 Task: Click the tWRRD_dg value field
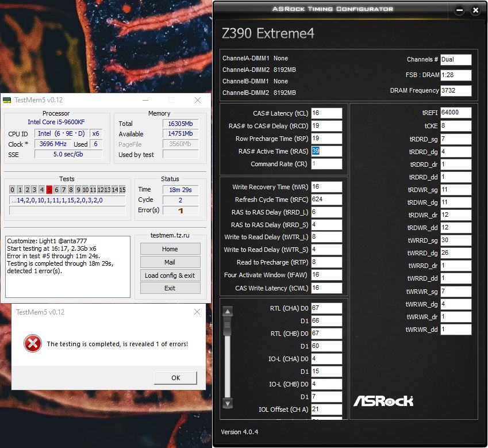click(456, 253)
